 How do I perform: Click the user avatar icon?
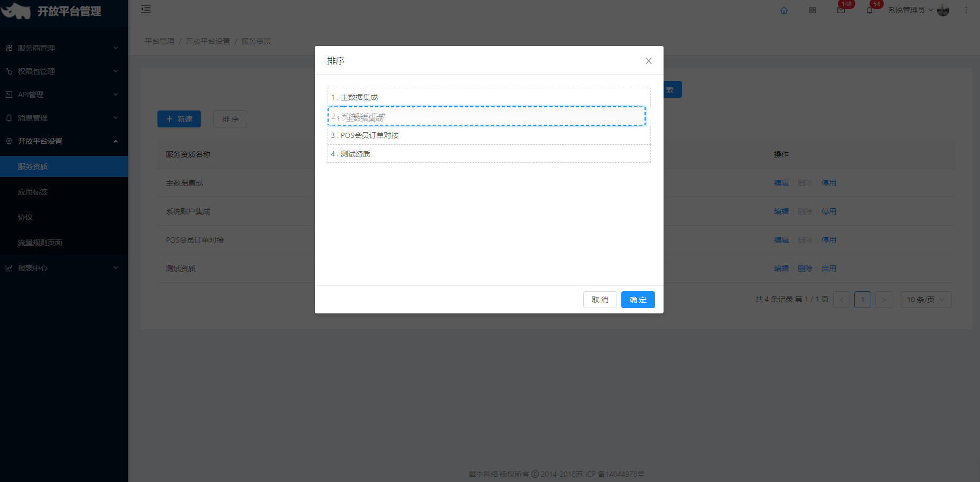pyautogui.click(x=943, y=10)
